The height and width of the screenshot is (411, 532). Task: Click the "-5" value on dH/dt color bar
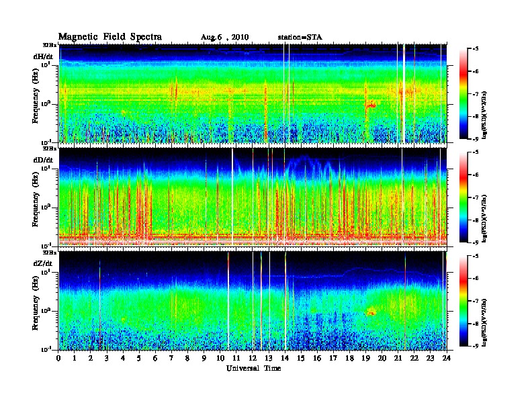pyautogui.click(x=476, y=48)
